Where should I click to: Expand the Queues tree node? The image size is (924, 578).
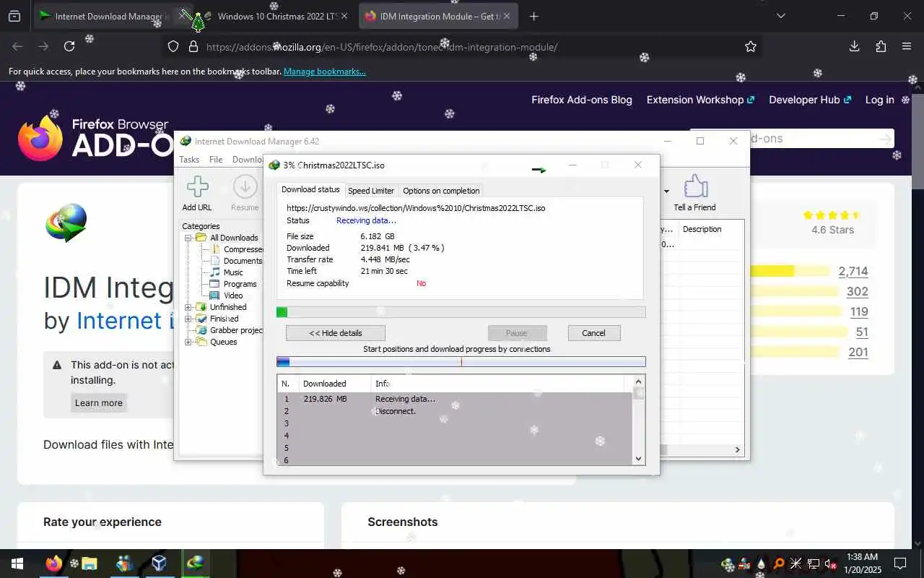[188, 342]
